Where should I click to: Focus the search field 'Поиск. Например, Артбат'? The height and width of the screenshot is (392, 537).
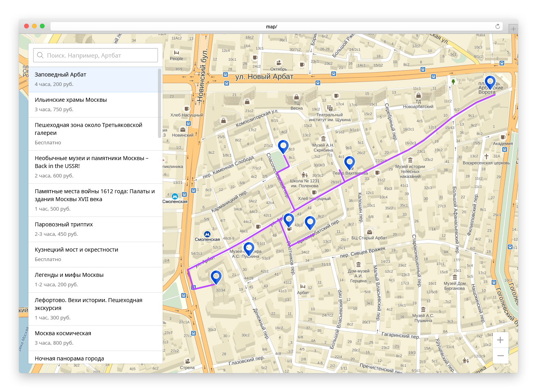coord(96,55)
